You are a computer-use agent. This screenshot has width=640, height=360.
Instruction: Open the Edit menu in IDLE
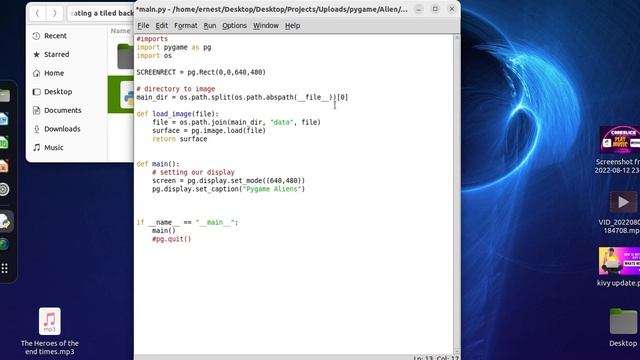[x=162, y=25]
